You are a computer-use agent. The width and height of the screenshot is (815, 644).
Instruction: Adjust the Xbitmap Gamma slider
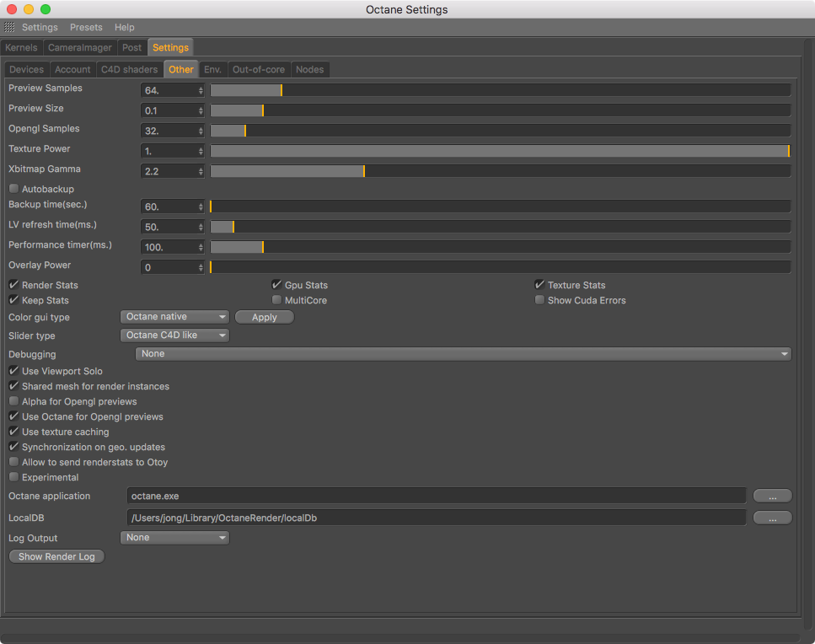(500, 171)
